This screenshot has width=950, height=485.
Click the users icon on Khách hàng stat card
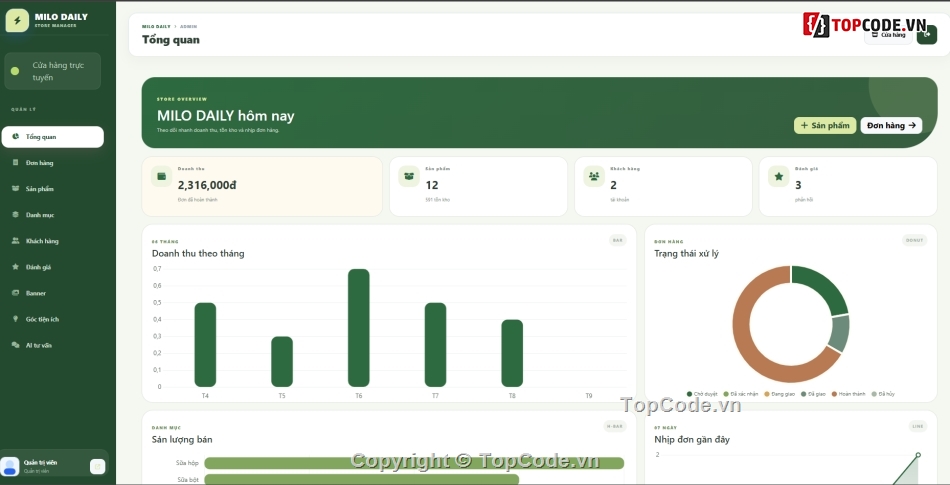pos(594,176)
